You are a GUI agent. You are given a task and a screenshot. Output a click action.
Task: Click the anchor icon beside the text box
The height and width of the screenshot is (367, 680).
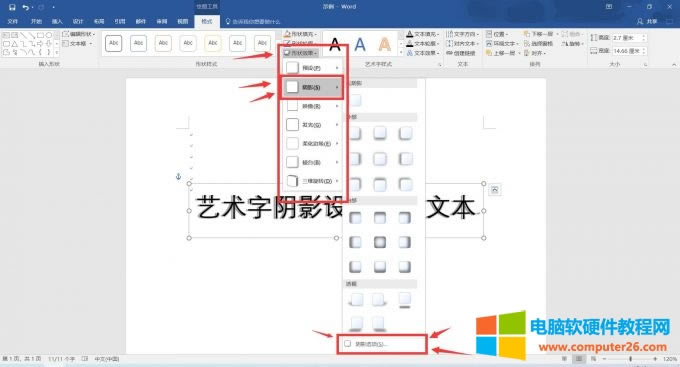(x=178, y=177)
